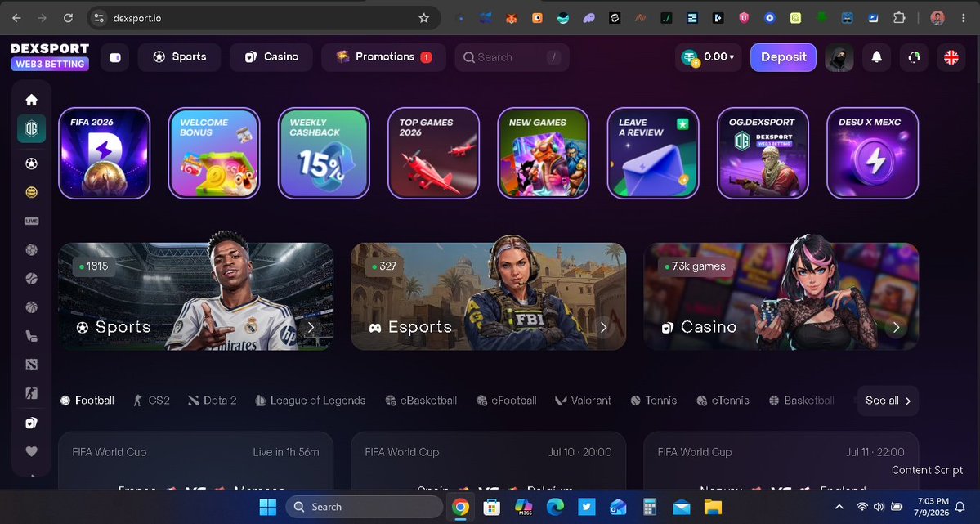The width and height of the screenshot is (980, 524).
Task: Open the language selector UK flag
Action: [951, 57]
